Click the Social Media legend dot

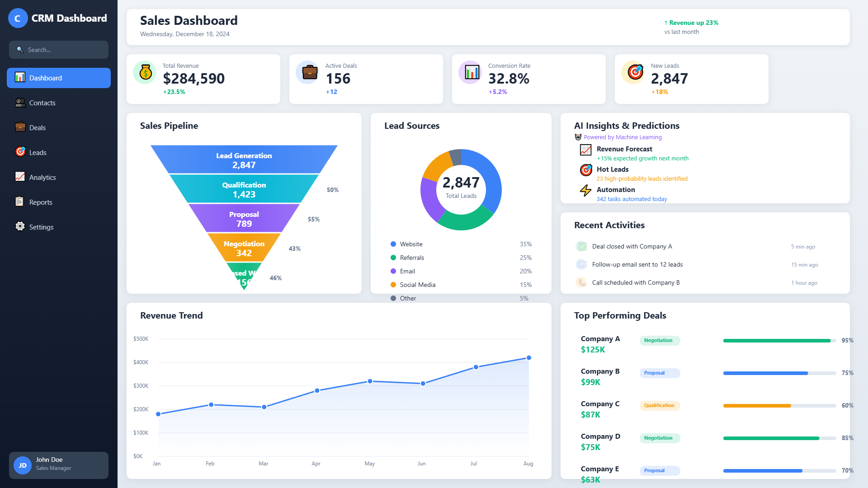tap(393, 285)
